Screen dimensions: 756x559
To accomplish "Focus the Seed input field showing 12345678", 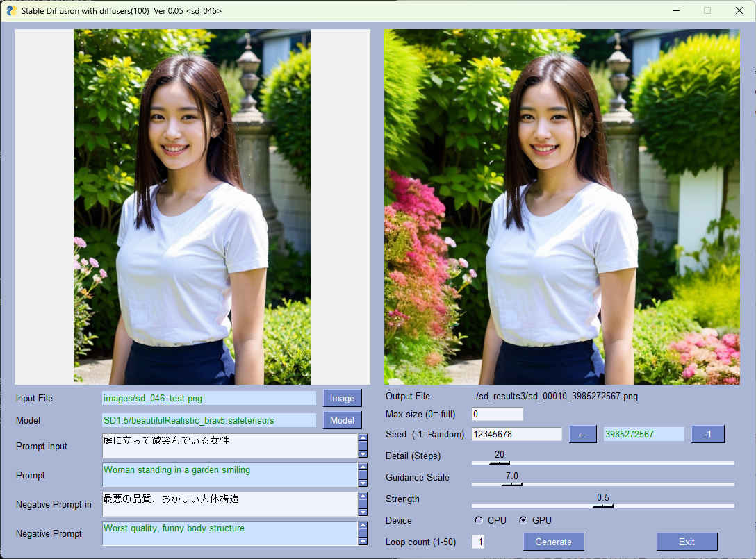I will pyautogui.click(x=517, y=434).
